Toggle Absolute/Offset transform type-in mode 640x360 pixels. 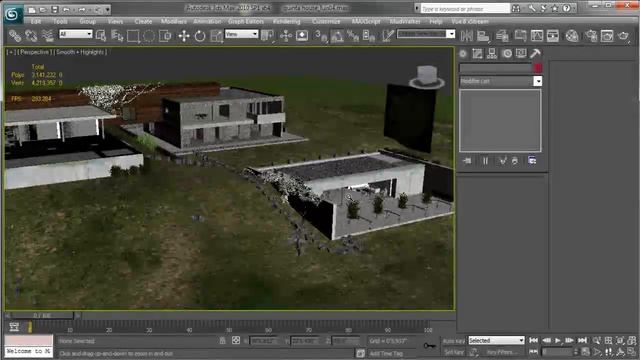[236, 340]
